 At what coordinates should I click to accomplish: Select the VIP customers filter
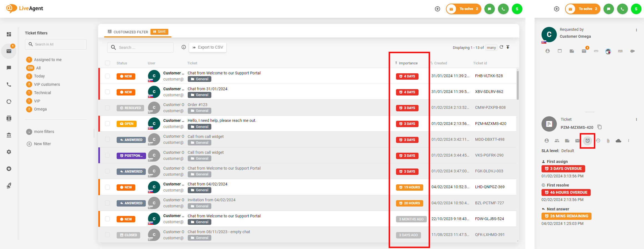[x=47, y=84]
